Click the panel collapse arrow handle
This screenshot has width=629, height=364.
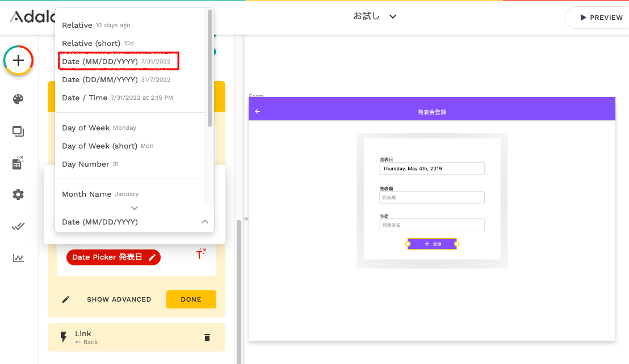246,219
